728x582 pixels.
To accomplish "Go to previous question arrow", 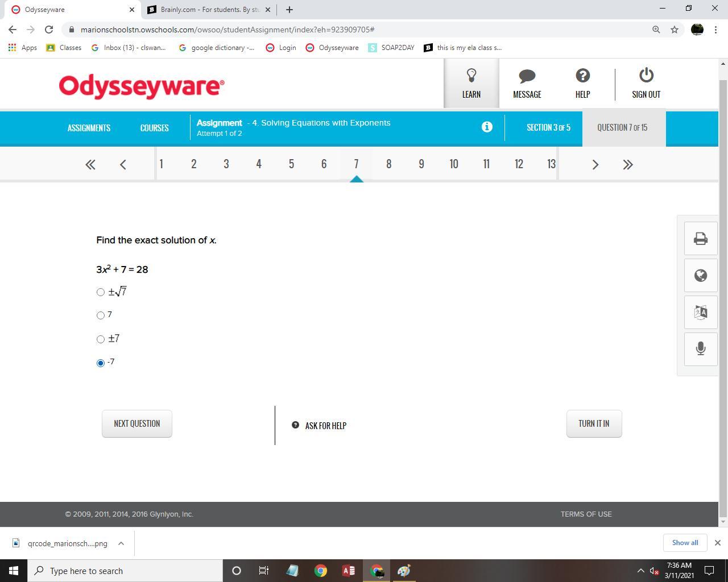I will click(123, 164).
